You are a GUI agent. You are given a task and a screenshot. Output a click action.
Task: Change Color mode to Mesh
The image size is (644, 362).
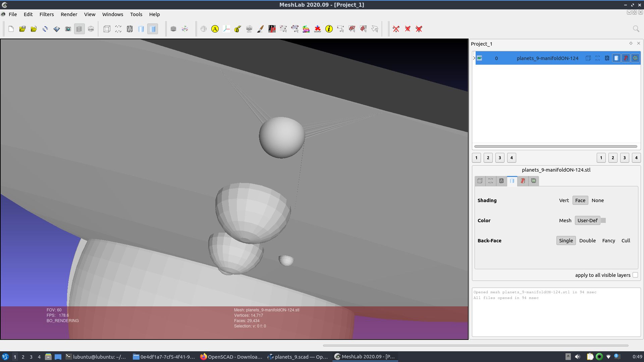[565, 220]
